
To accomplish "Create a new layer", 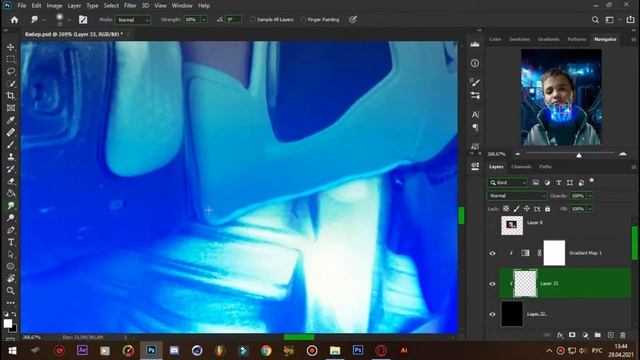I will (x=610, y=335).
